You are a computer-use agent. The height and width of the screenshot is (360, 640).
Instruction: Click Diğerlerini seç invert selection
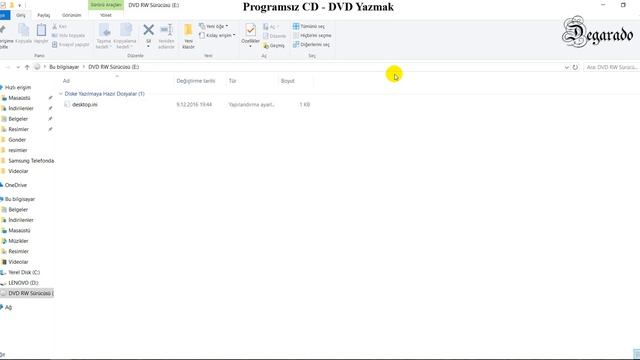[311, 44]
